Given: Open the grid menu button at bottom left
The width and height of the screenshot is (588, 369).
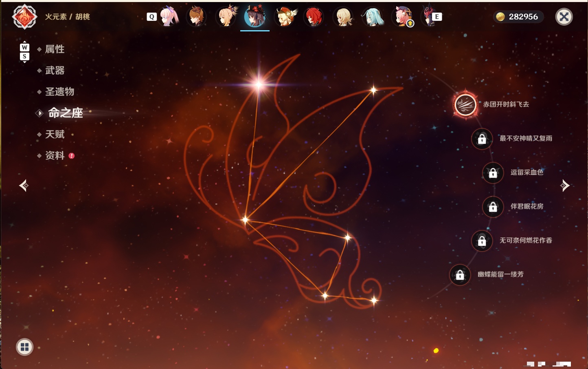Looking at the screenshot, I should (x=24, y=347).
